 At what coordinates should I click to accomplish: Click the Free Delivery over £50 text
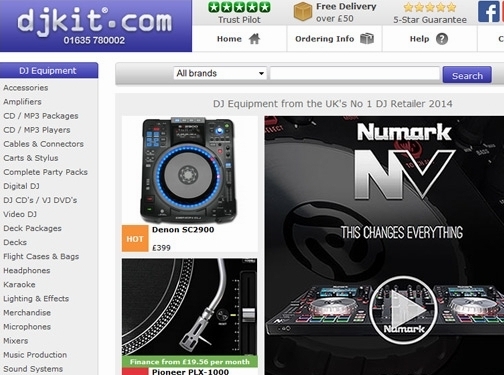[x=346, y=12]
